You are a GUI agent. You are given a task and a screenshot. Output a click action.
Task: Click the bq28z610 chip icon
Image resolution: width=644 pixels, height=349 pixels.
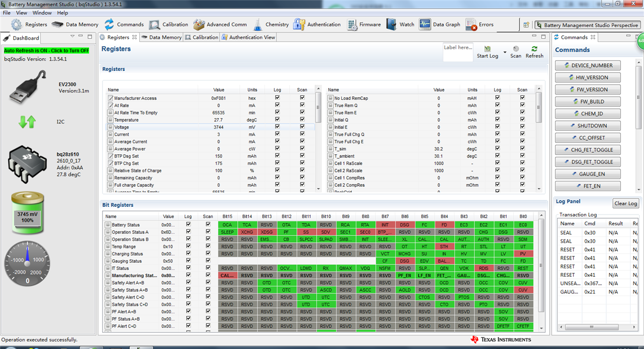(x=27, y=164)
